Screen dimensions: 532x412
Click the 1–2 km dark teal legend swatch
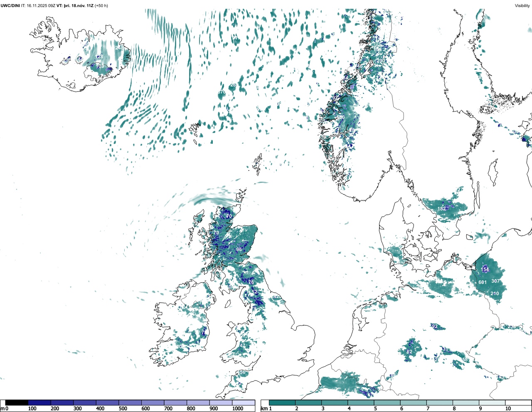click(x=282, y=402)
